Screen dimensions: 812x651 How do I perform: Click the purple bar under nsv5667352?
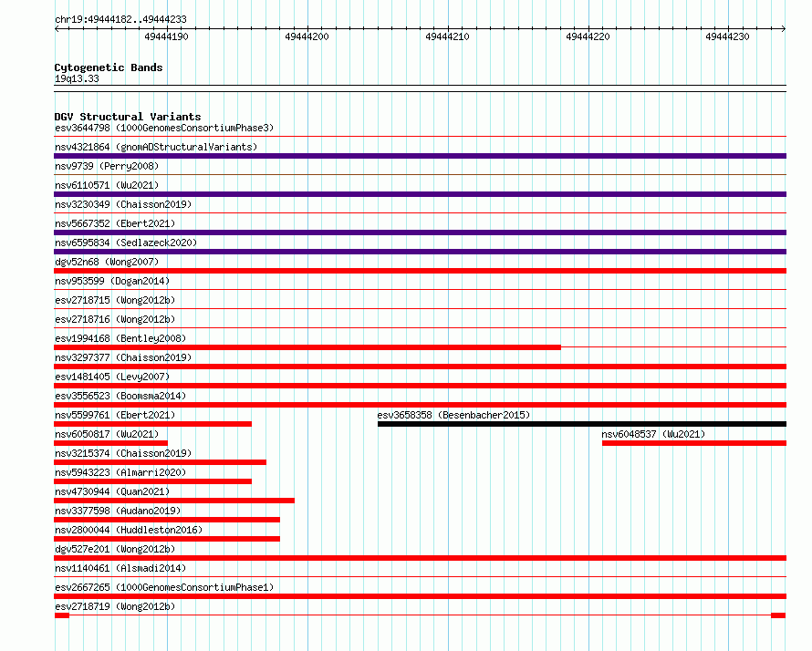pos(420,232)
